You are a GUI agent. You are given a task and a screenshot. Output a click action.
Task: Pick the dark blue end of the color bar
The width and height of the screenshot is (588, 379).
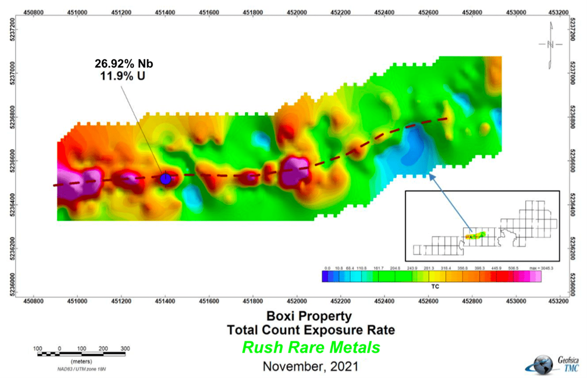(x=325, y=277)
